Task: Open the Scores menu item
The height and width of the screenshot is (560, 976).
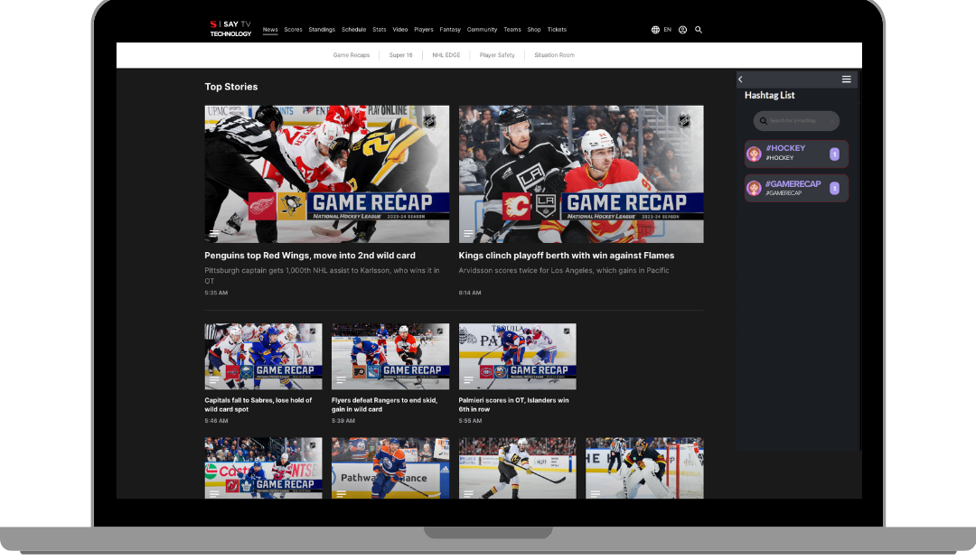Action: [x=293, y=30]
